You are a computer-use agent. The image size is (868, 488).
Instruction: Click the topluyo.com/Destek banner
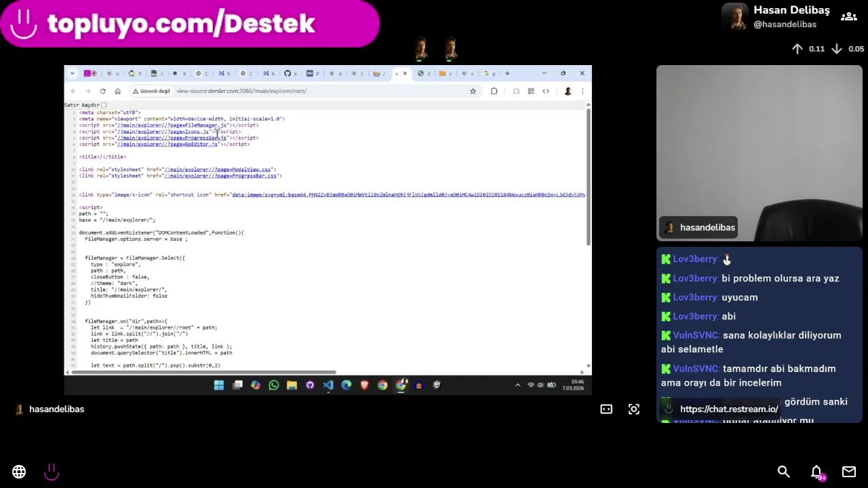coord(190,24)
